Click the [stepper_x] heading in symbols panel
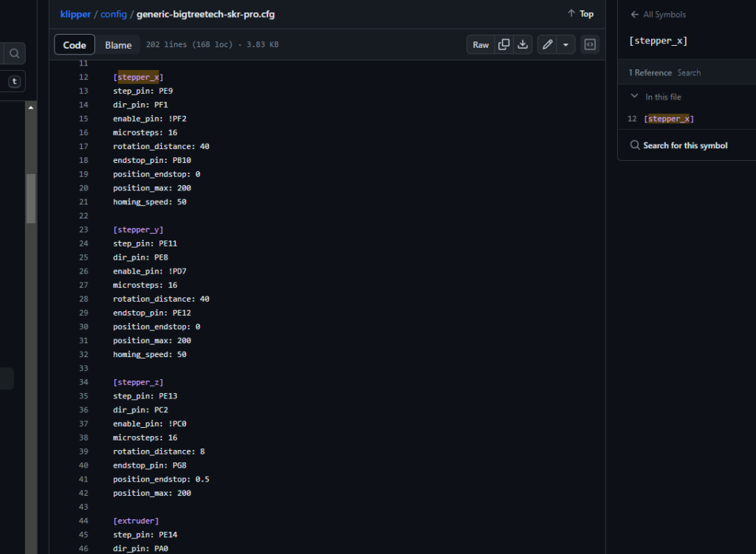756x554 pixels. tap(658, 41)
